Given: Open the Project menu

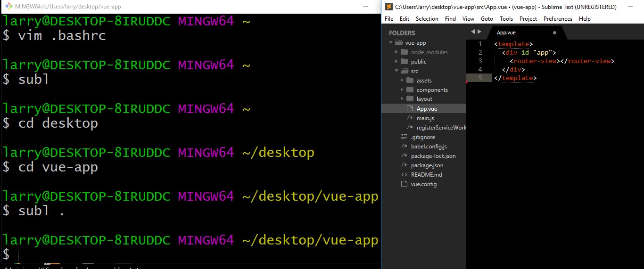Looking at the screenshot, I should (528, 19).
